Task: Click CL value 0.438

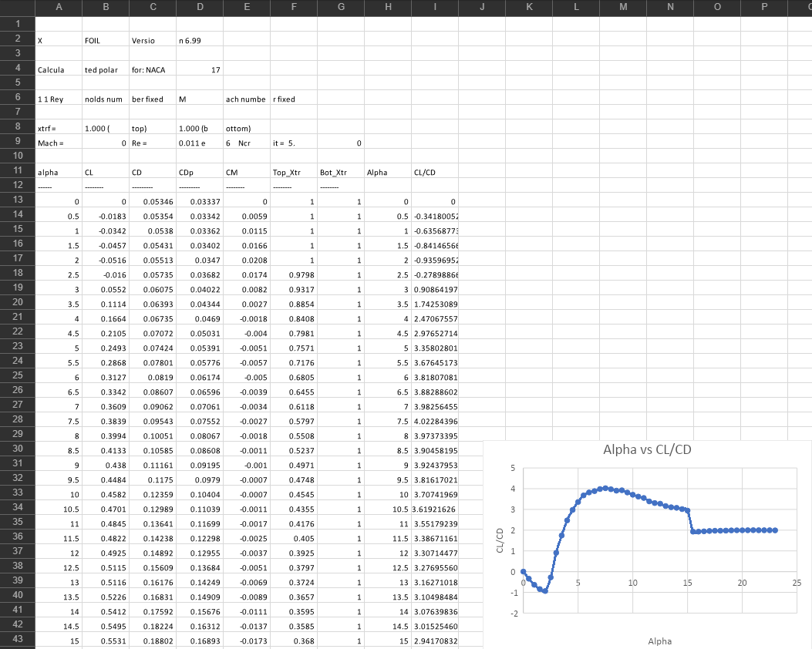Action: pos(106,465)
